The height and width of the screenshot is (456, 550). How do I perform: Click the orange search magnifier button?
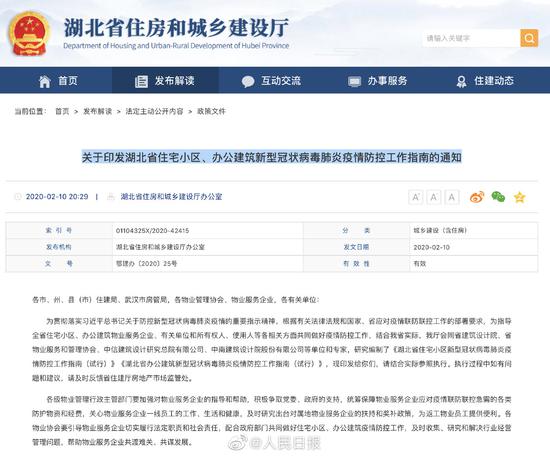[529, 38]
